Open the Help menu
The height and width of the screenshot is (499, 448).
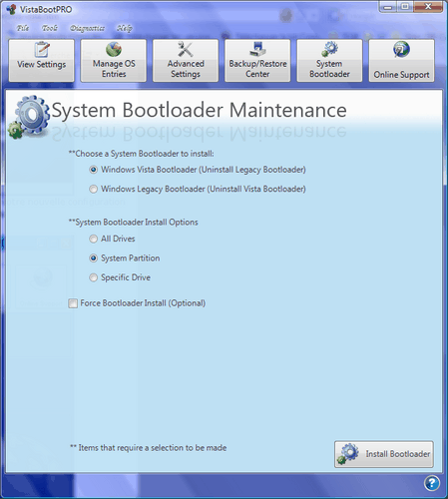[125, 28]
